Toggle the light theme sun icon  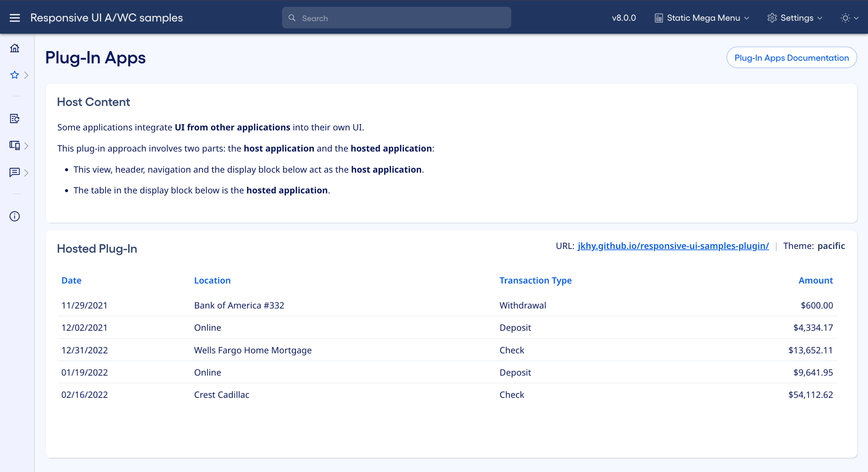point(845,17)
